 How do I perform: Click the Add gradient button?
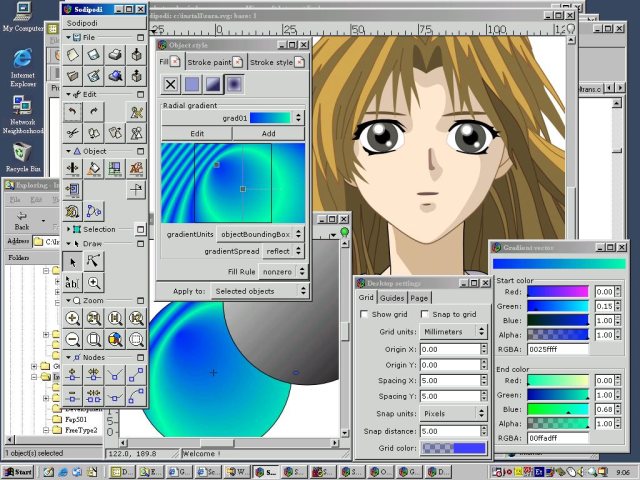point(269,133)
